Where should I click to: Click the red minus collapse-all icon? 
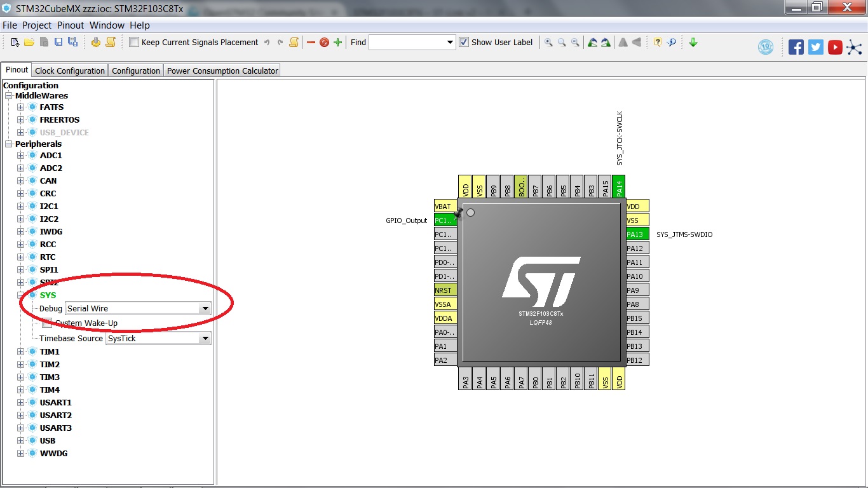tap(311, 43)
